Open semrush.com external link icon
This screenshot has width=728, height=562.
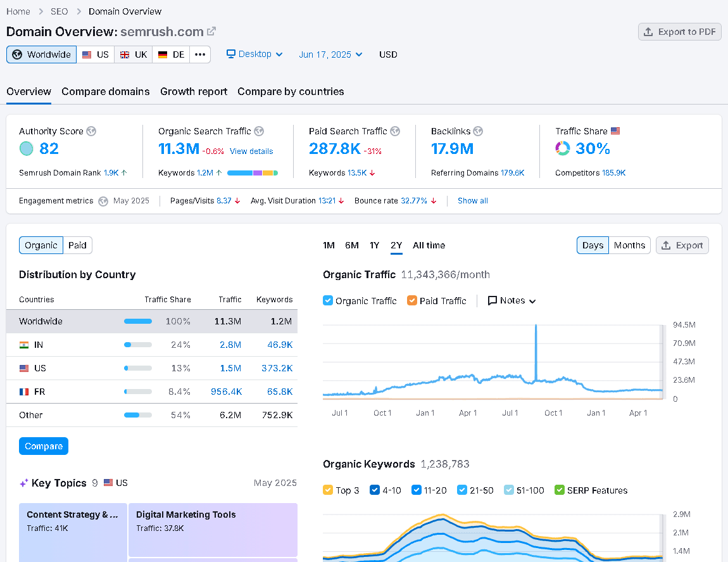point(211,31)
